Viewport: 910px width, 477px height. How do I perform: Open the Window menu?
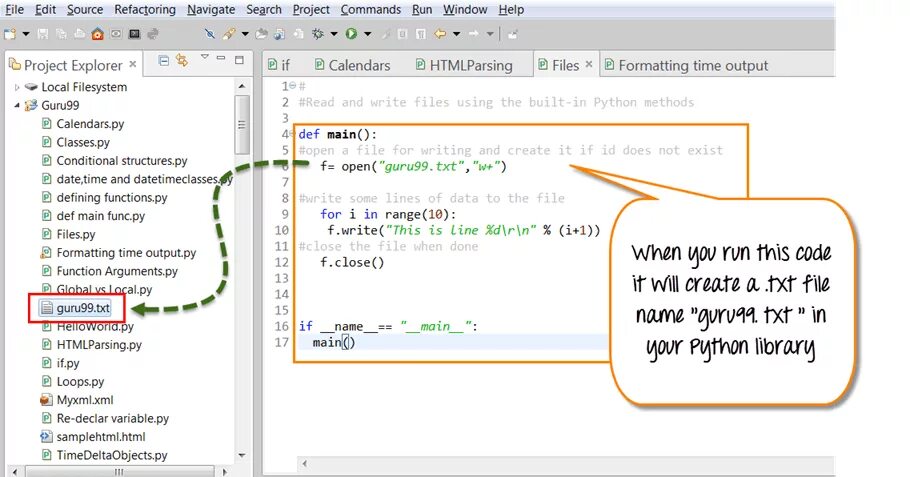(465, 10)
